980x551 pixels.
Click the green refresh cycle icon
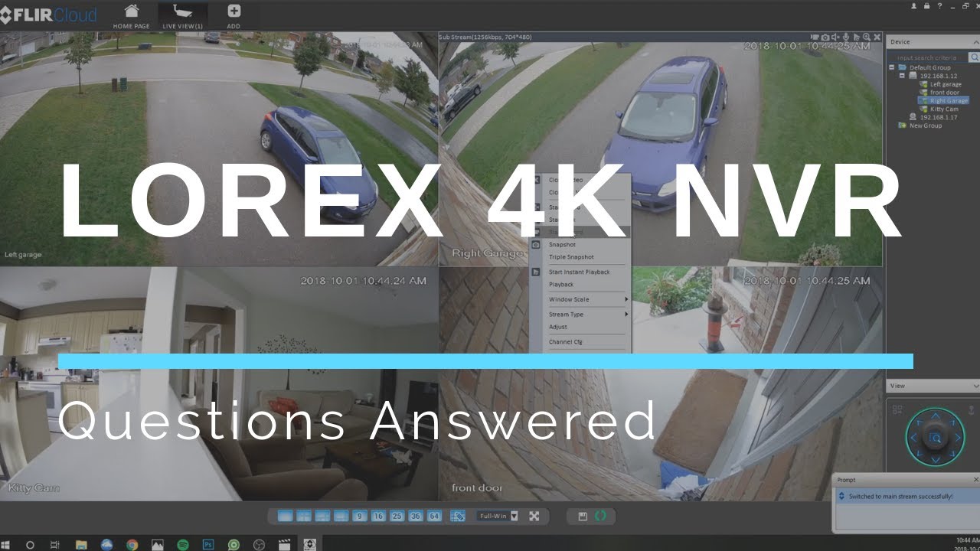[601, 516]
